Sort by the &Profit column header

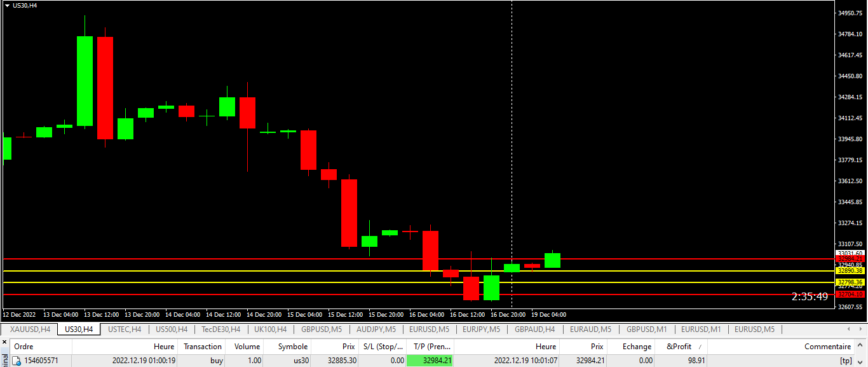[681, 347]
